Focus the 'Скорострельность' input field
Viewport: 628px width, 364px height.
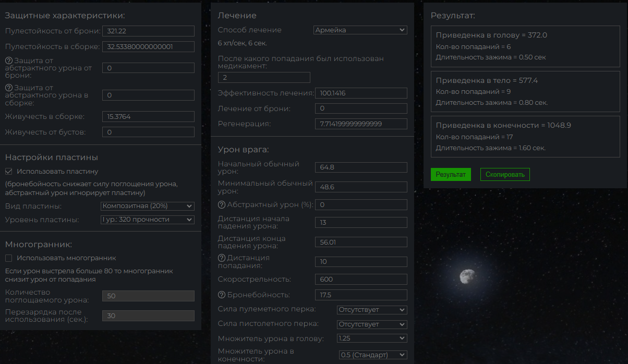361,280
